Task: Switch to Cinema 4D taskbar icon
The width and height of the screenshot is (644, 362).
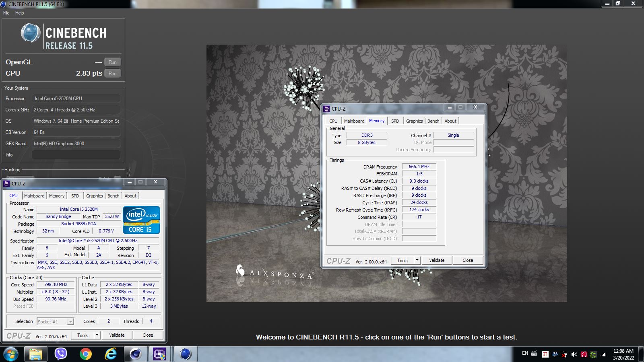Action: pyautogui.click(x=136, y=354)
